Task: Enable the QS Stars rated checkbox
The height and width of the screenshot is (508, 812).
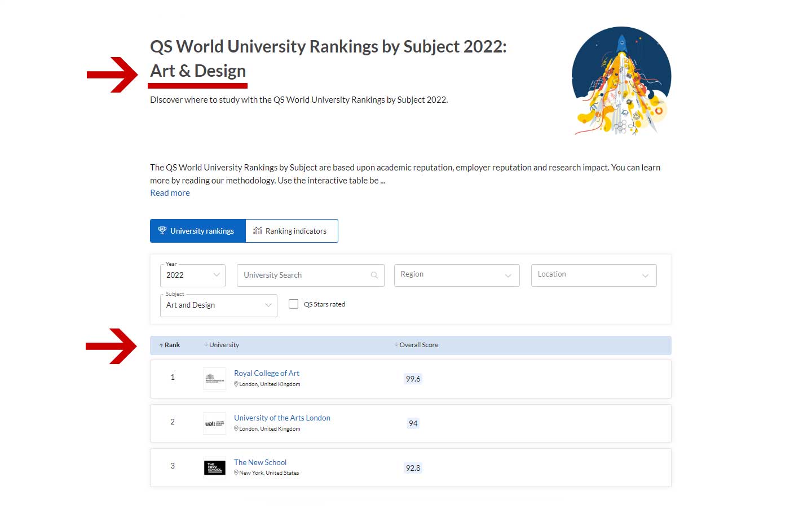Action: pyautogui.click(x=293, y=304)
